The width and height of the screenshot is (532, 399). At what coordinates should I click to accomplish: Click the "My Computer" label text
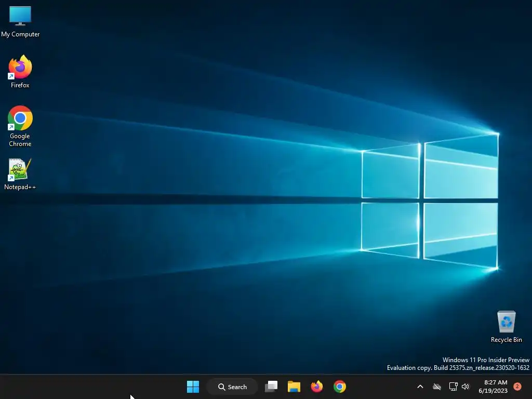[20, 34]
